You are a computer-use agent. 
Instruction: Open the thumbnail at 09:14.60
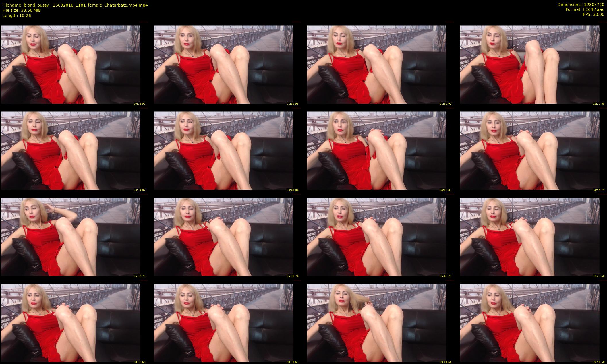pos(377,323)
